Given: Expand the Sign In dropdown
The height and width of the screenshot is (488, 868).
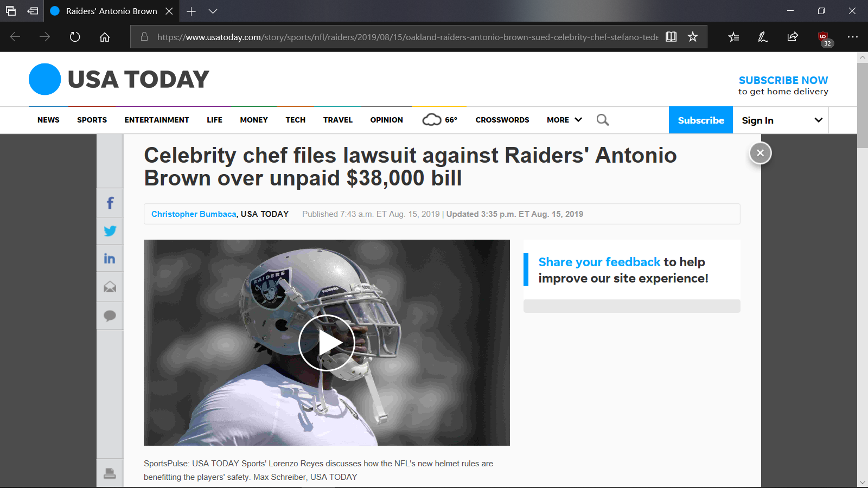Looking at the screenshot, I should [780, 120].
